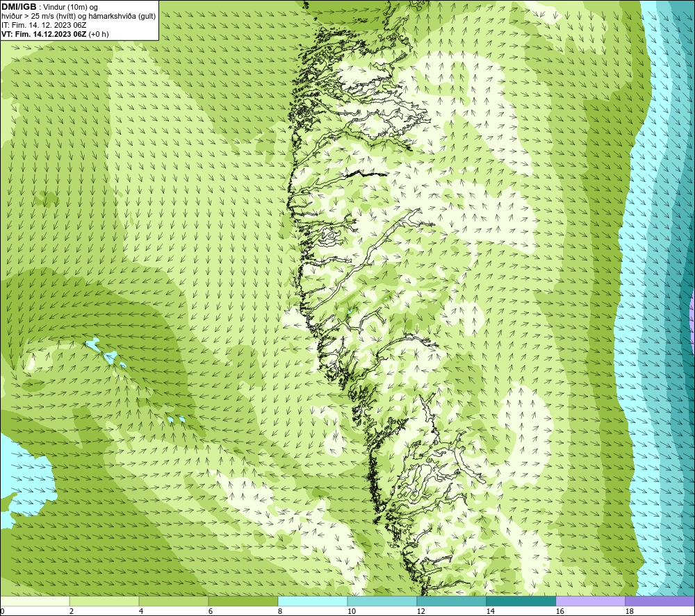Click the 8–10 m/s light cyan legend swatch
Screen dimensions: 695x616
[313, 601]
